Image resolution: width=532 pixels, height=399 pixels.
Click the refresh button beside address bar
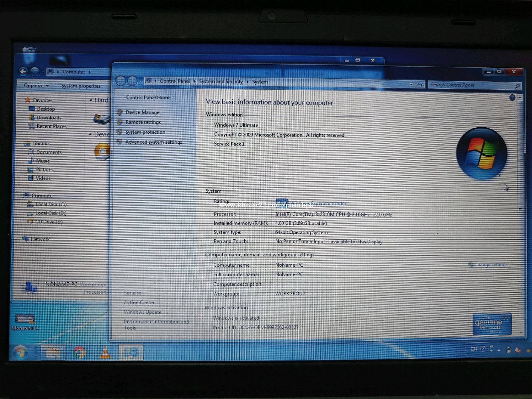[x=420, y=85]
